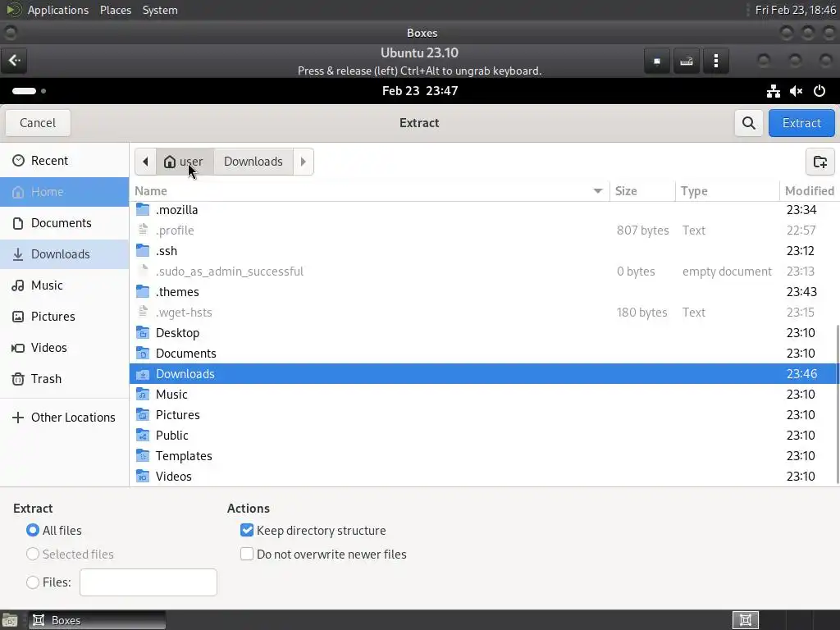Viewport: 840px width, 630px height.
Task: Click the .wget-hsts file row
Action: pos(484,313)
